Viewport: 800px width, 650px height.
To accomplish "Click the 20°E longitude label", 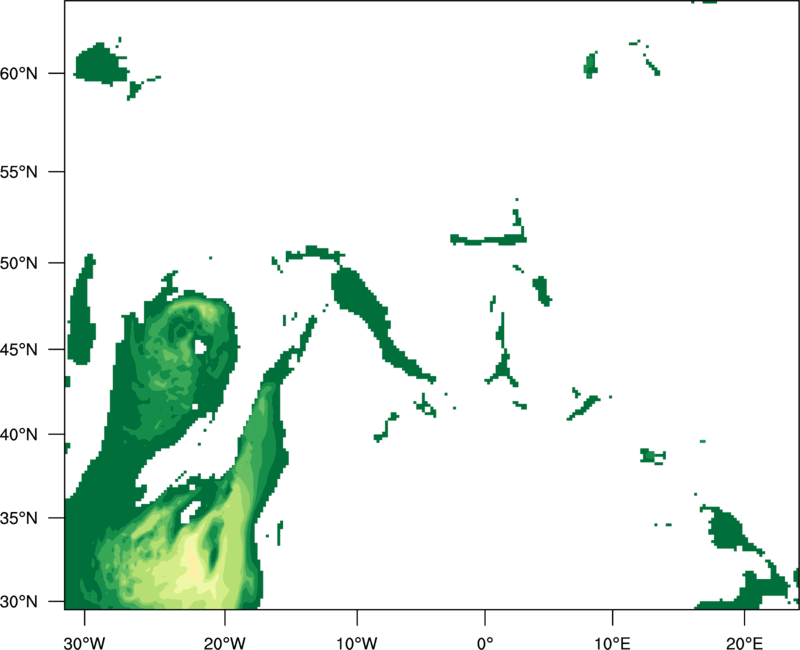I will [x=744, y=643].
